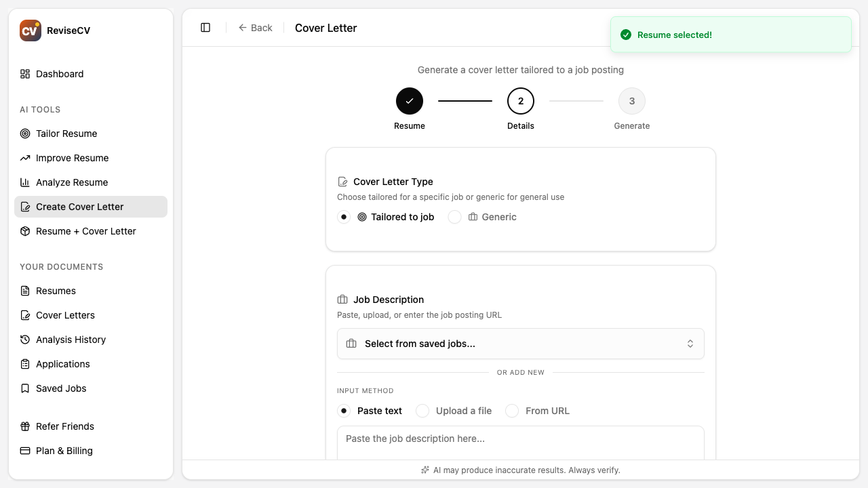Open the Tailor Resume tool in sidebar
The height and width of the screenshot is (488, 868).
coord(66,134)
